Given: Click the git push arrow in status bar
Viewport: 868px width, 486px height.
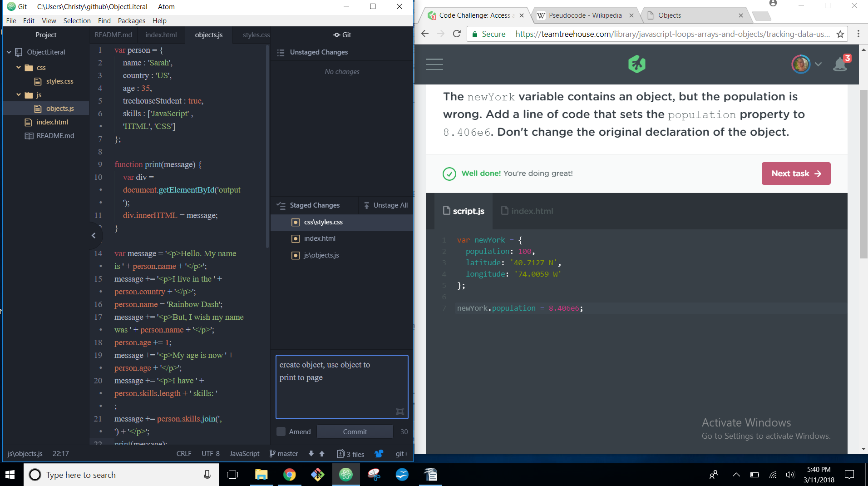Looking at the screenshot, I should tap(322, 453).
